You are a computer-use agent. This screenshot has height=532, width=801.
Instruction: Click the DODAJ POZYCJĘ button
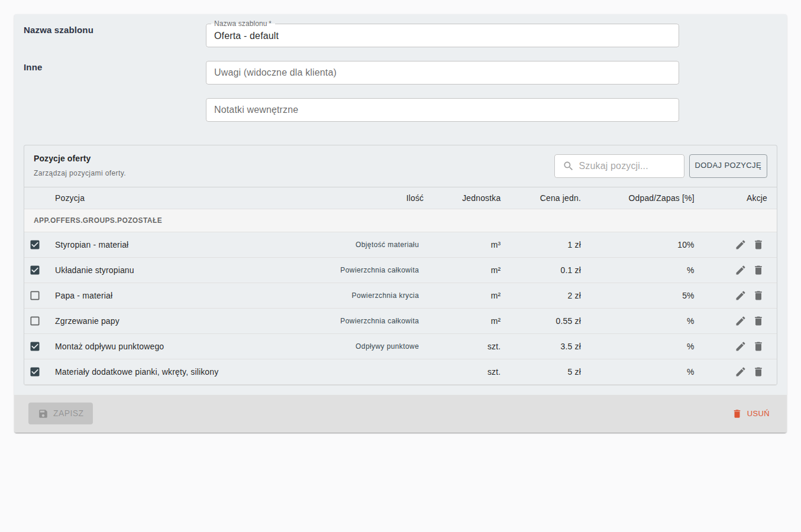click(x=728, y=166)
